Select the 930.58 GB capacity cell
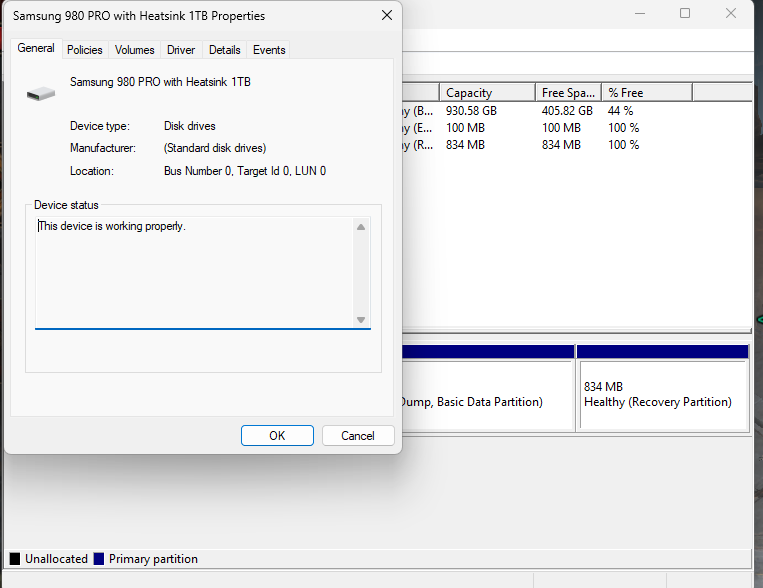The image size is (763, 588). pyautogui.click(x=471, y=111)
